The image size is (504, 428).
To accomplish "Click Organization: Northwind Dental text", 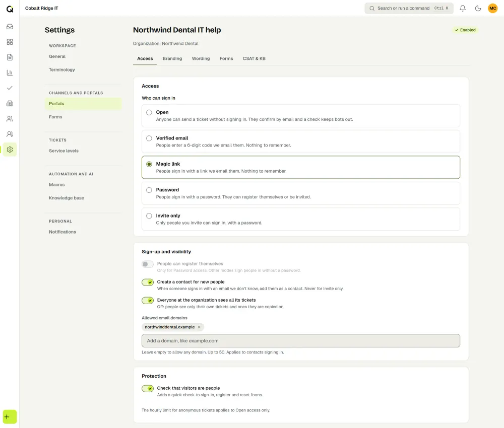I will pos(165,43).
